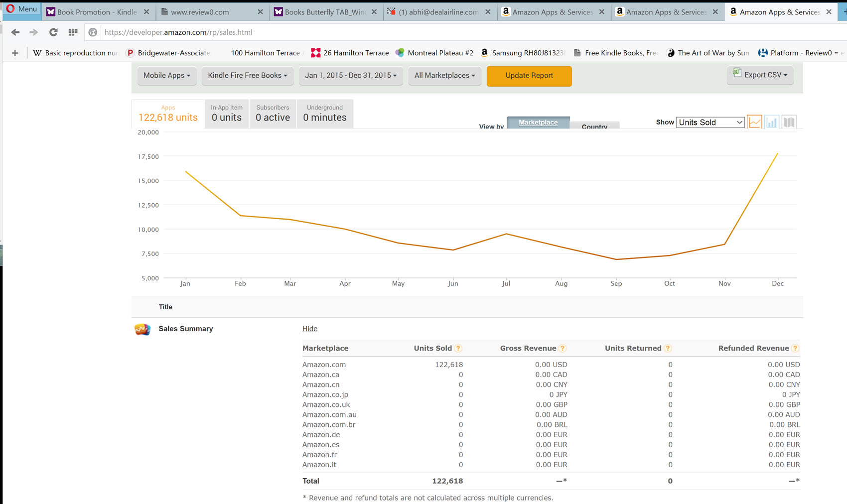Switch to stacked column chart icon

(x=789, y=122)
